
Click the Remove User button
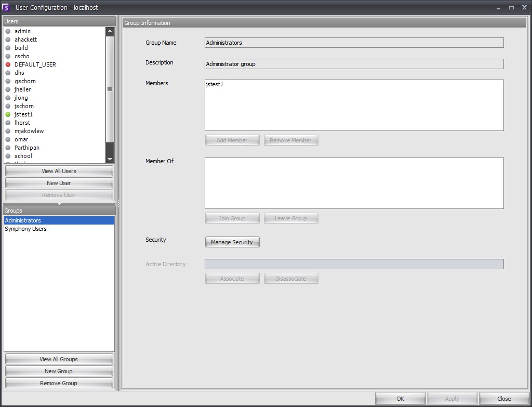pos(59,195)
